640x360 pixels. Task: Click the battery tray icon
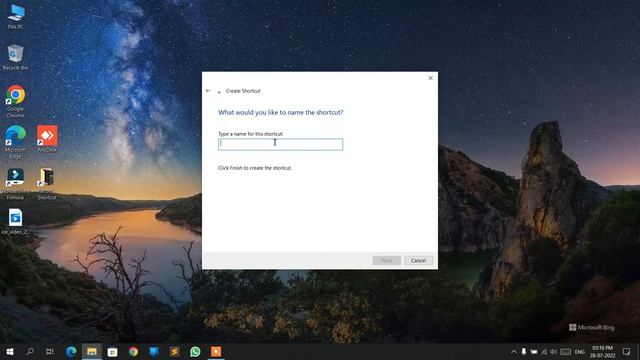[x=534, y=351]
